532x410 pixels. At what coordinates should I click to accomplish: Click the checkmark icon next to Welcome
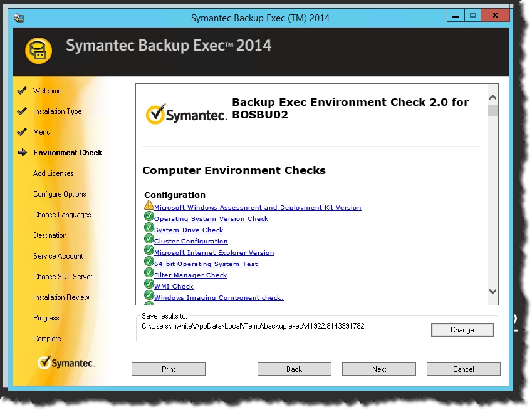pyautogui.click(x=22, y=91)
